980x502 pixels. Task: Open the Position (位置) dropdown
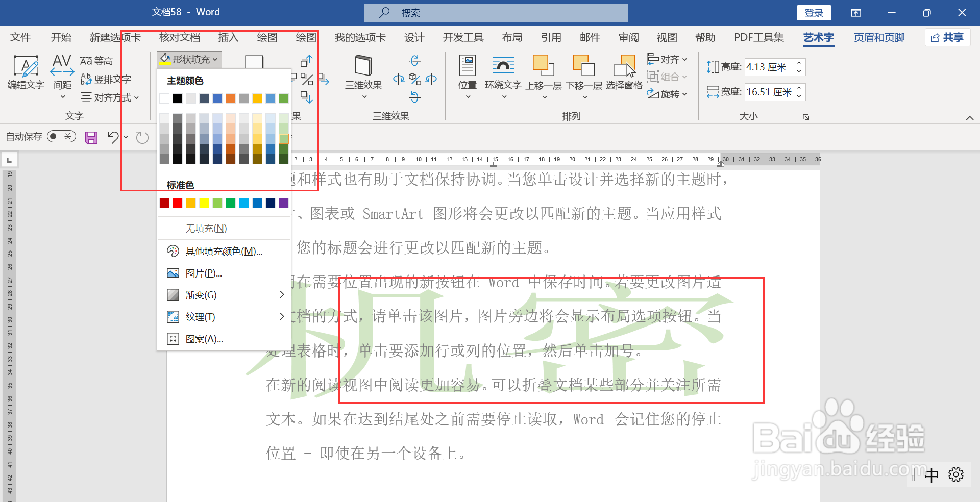[467, 77]
